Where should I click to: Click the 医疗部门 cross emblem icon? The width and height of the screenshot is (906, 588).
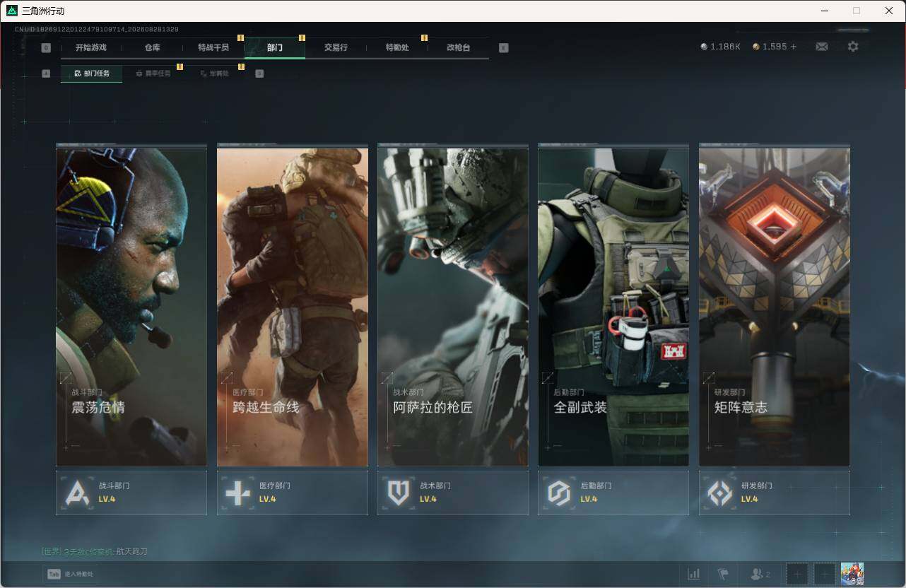tap(237, 493)
